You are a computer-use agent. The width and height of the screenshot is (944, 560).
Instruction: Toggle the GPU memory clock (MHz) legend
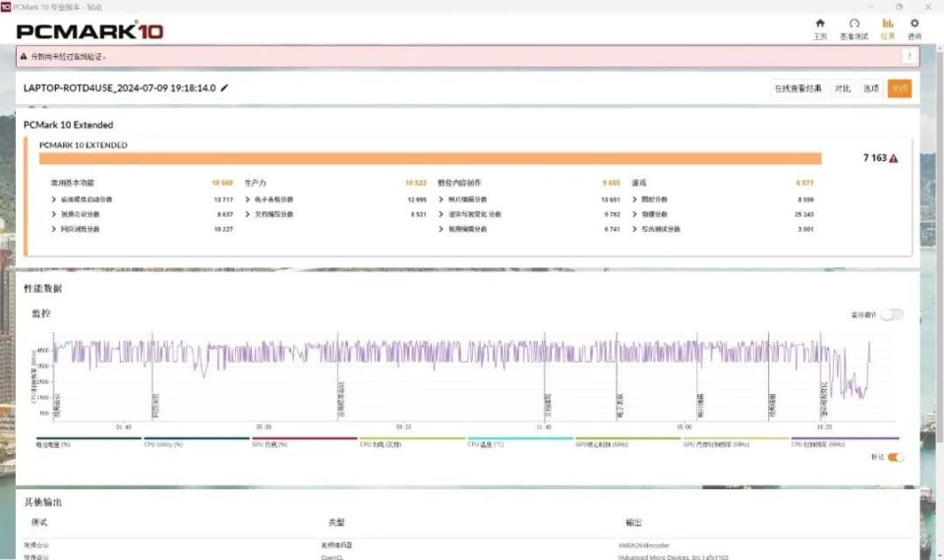pos(736,442)
